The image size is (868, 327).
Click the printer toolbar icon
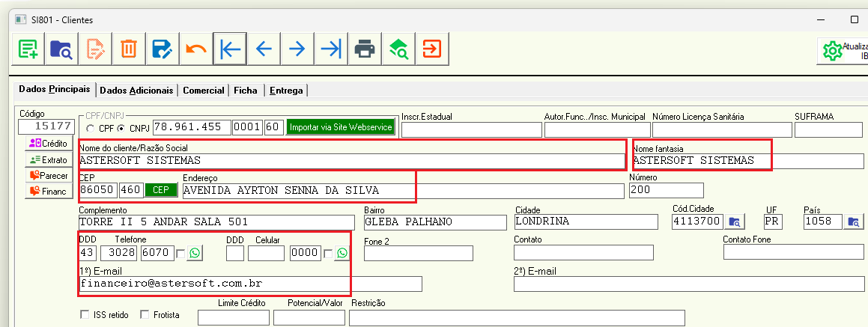365,49
